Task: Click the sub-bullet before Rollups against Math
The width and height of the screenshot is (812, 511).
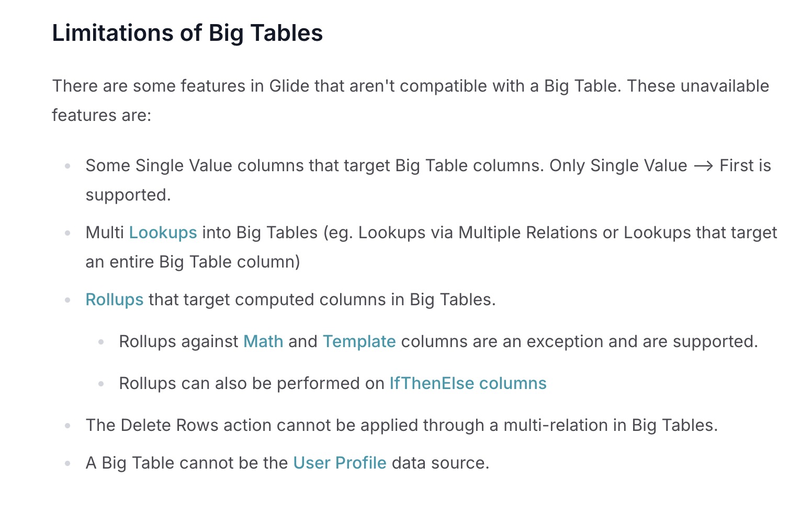Action: 101,342
